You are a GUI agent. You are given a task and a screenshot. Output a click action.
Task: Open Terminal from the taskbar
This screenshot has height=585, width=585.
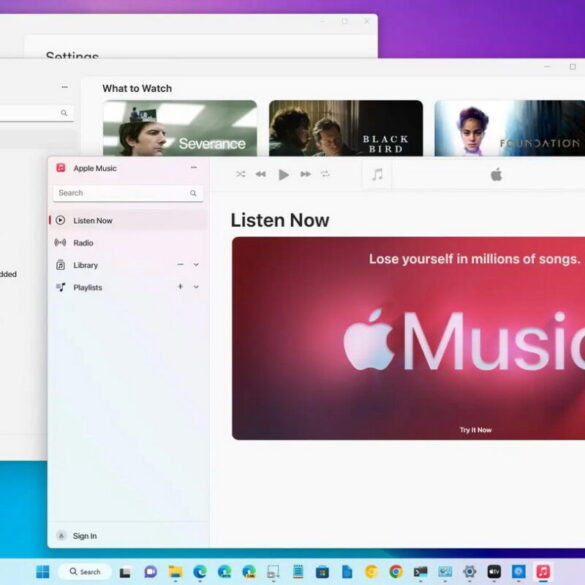click(420, 572)
